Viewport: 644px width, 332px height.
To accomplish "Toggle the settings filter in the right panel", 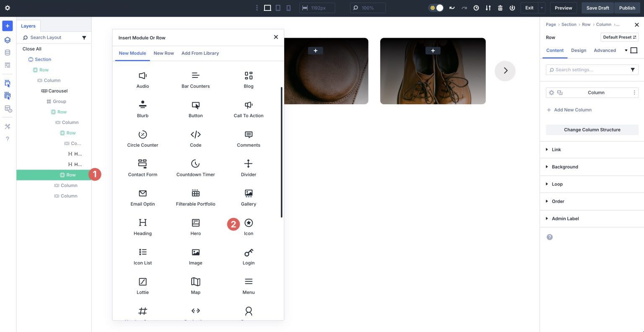I will [x=633, y=69].
